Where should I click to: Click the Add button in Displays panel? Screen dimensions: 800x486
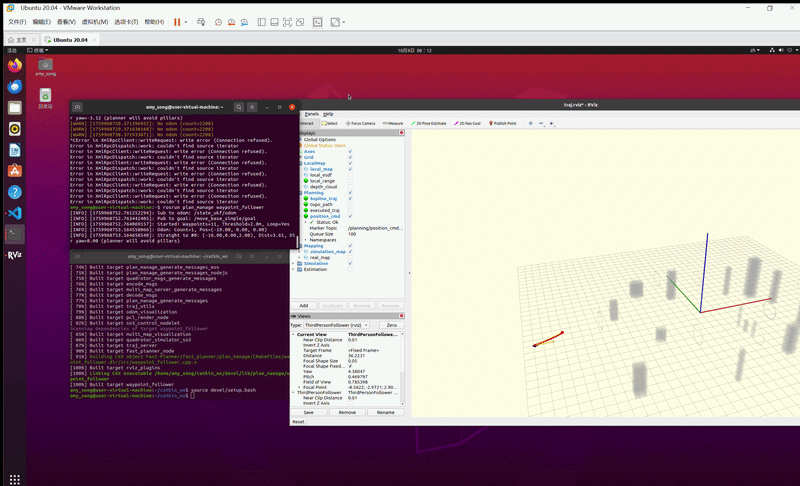click(304, 305)
